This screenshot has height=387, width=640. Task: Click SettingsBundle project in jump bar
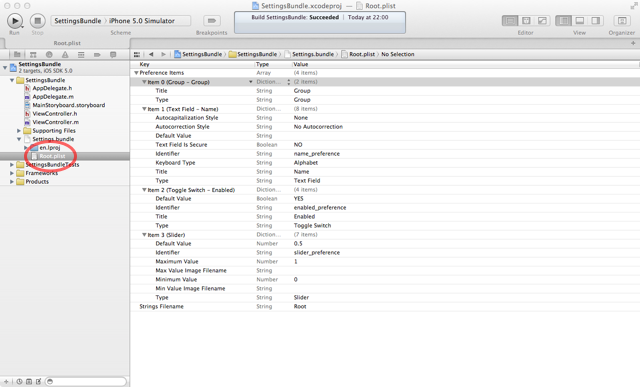(x=198, y=54)
